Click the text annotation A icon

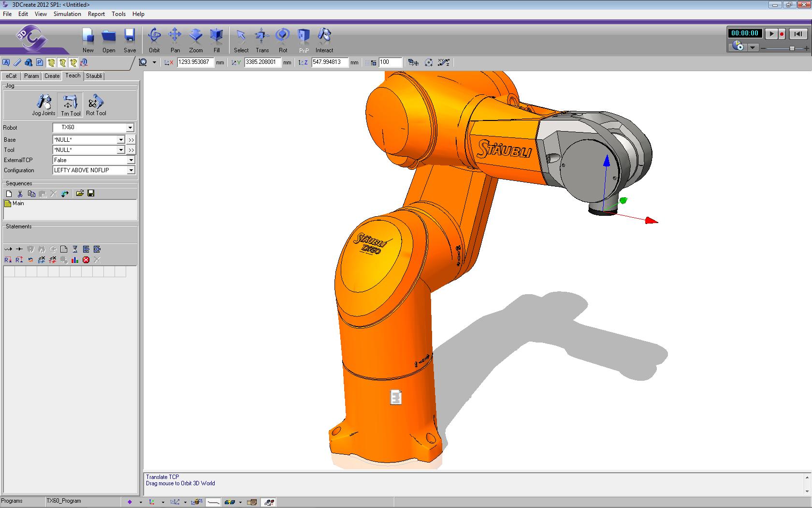click(6, 62)
